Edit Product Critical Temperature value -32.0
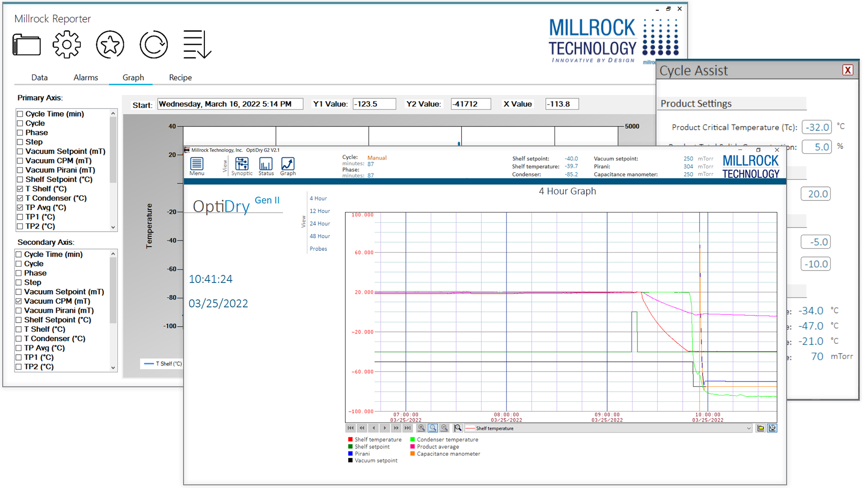This screenshot has width=868, height=488. (817, 127)
